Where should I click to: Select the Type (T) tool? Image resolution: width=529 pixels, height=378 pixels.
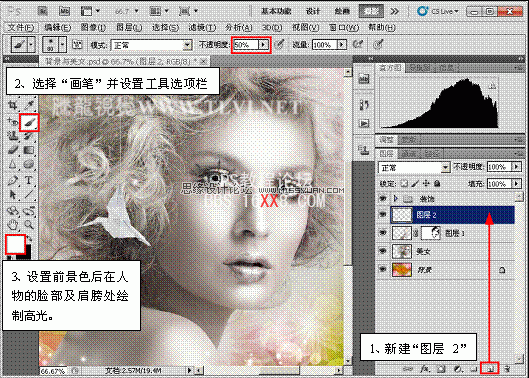click(x=29, y=180)
